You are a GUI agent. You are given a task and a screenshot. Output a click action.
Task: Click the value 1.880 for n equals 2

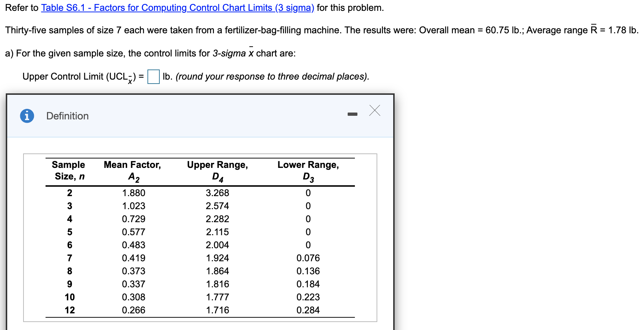point(133,192)
